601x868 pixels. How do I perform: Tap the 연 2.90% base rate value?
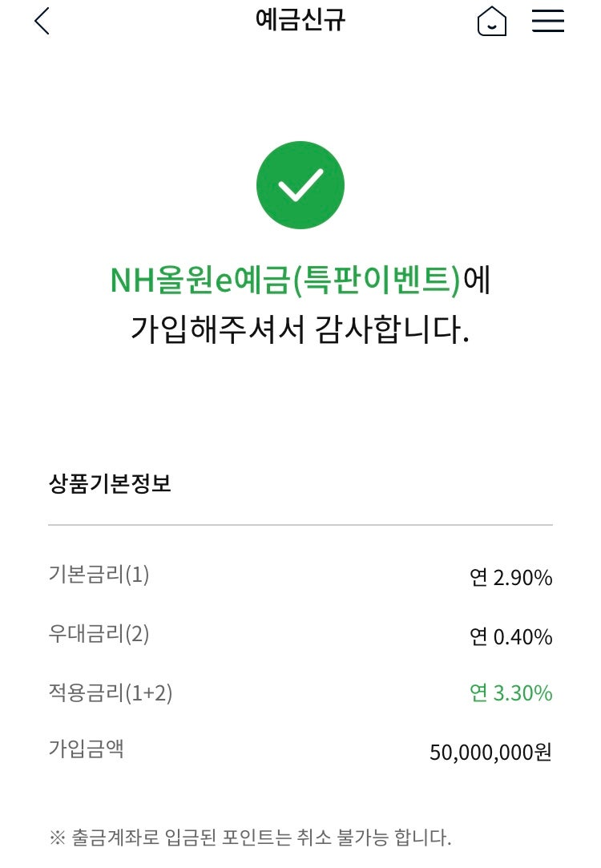pyautogui.click(x=513, y=578)
